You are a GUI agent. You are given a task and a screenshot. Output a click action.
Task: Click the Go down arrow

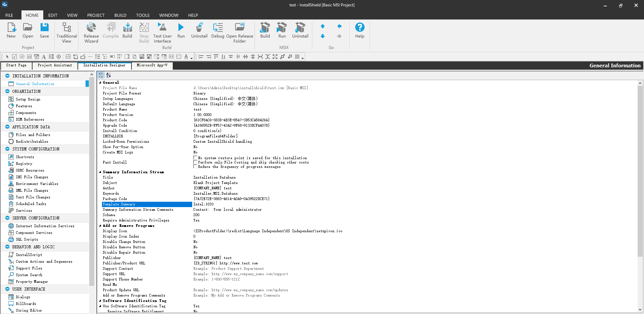(323, 36)
